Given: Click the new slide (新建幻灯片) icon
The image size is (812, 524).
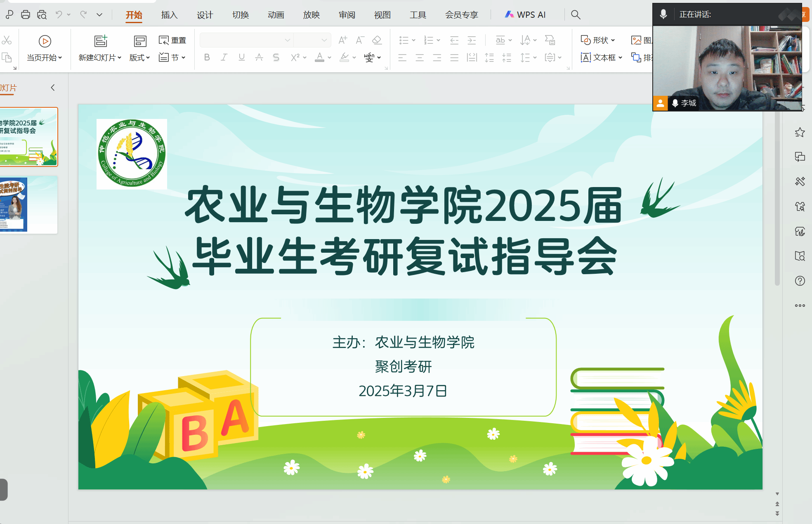Looking at the screenshot, I should pyautogui.click(x=100, y=41).
